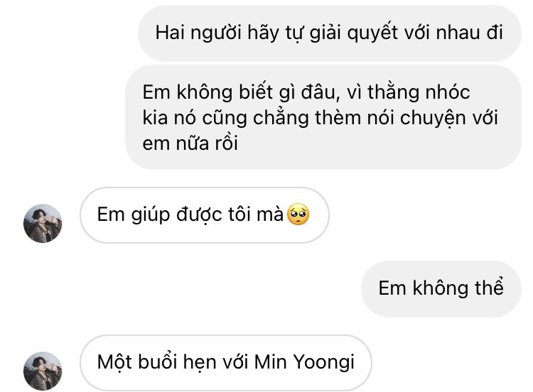
Task: Select bubble "Một buổi hẹn với Min Yoongi"
Action: pyautogui.click(x=226, y=362)
